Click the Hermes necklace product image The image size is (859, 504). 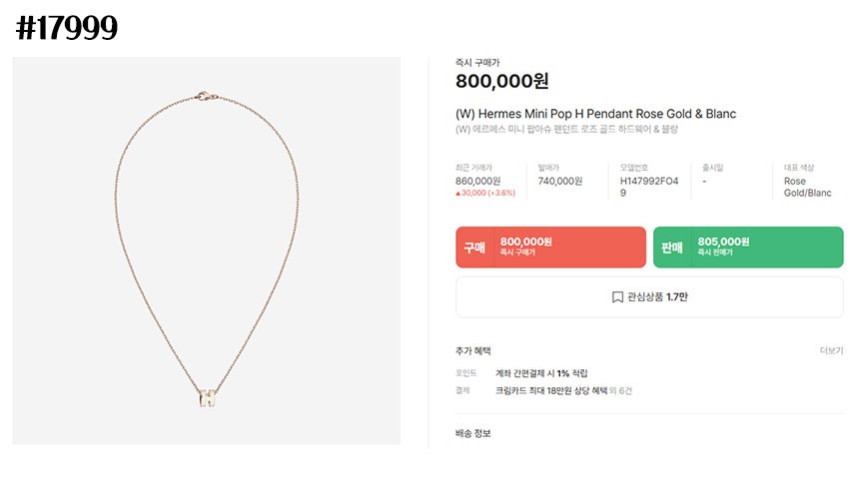point(207,251)
